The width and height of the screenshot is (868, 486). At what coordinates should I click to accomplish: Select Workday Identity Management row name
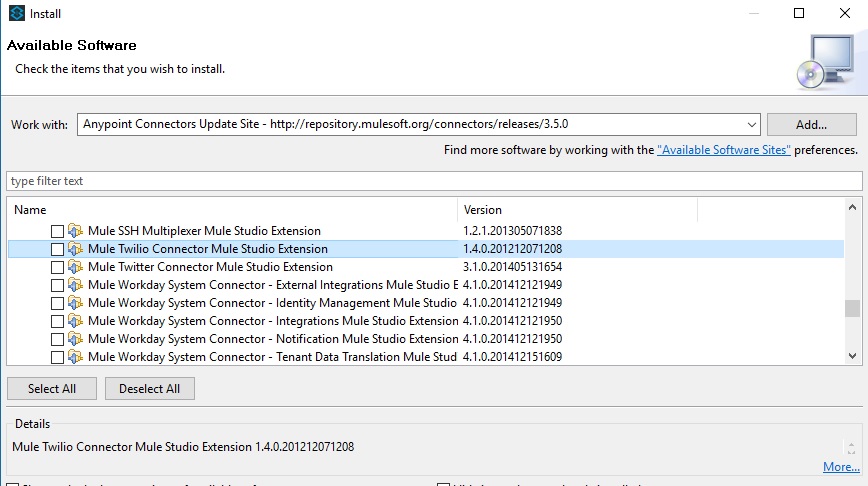click(272, 303)
